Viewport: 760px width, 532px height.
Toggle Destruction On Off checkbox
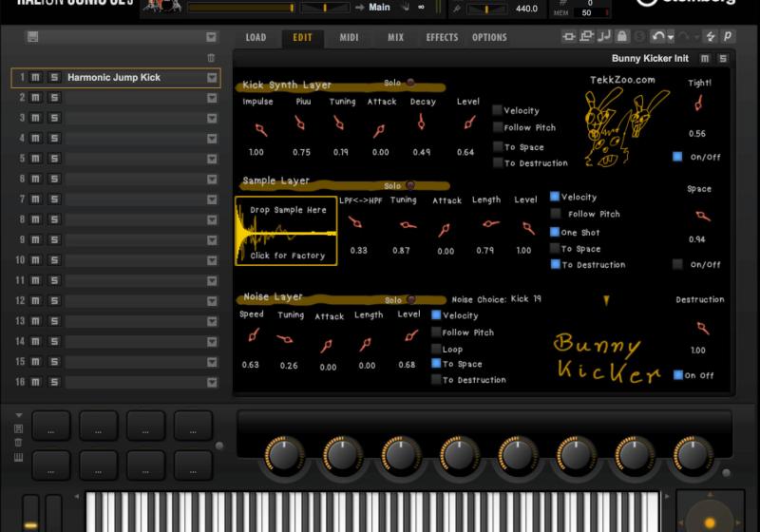[678, 375]
